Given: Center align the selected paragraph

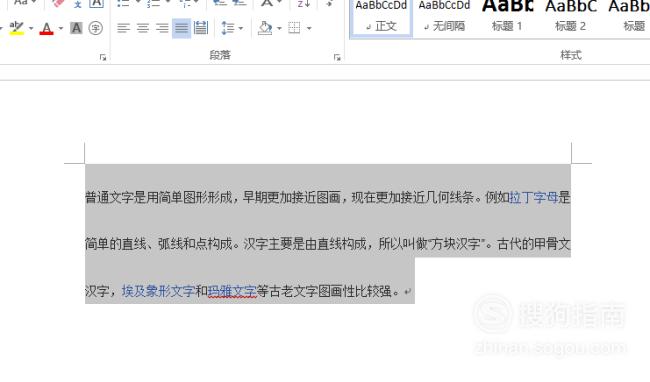Looking at the screenshot, I should point(143,28).
